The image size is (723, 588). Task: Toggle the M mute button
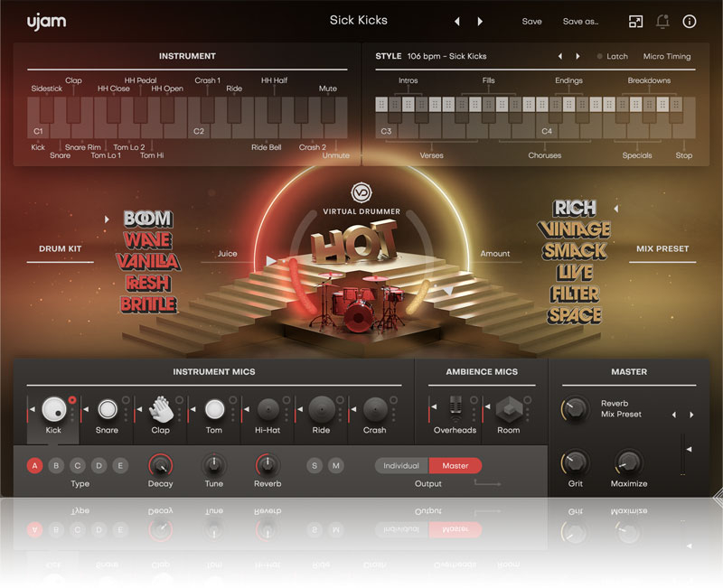pyautogui.click(x=336, y=465)
